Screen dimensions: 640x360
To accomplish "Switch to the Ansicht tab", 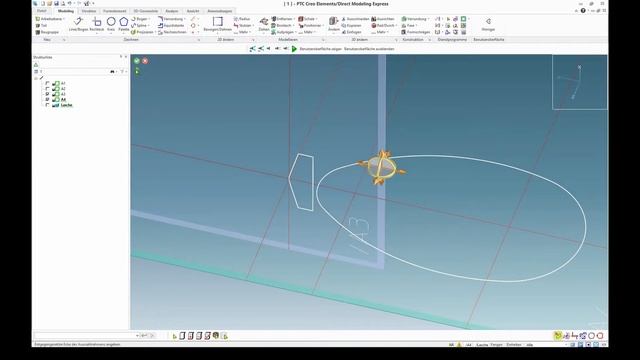I will click(193, 11).
